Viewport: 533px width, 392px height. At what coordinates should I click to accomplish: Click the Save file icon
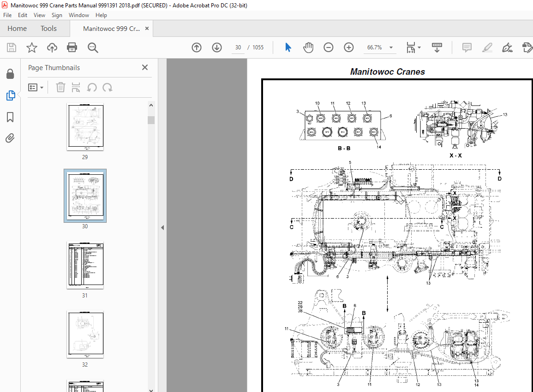[x=12, y=48]
